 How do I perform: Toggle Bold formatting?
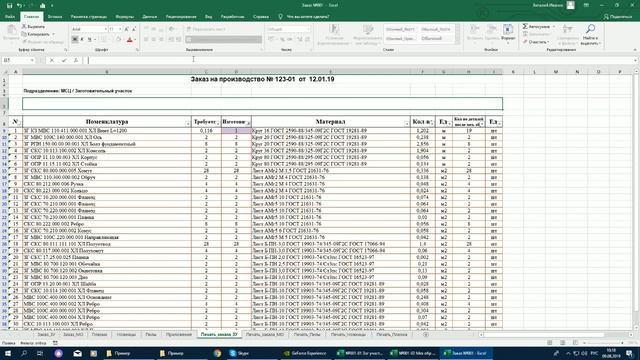pyautogui.click(x=75, y=39)
